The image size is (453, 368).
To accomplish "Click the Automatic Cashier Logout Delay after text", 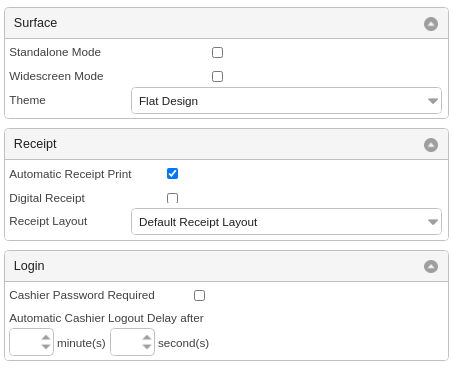I will pos(106,318).
